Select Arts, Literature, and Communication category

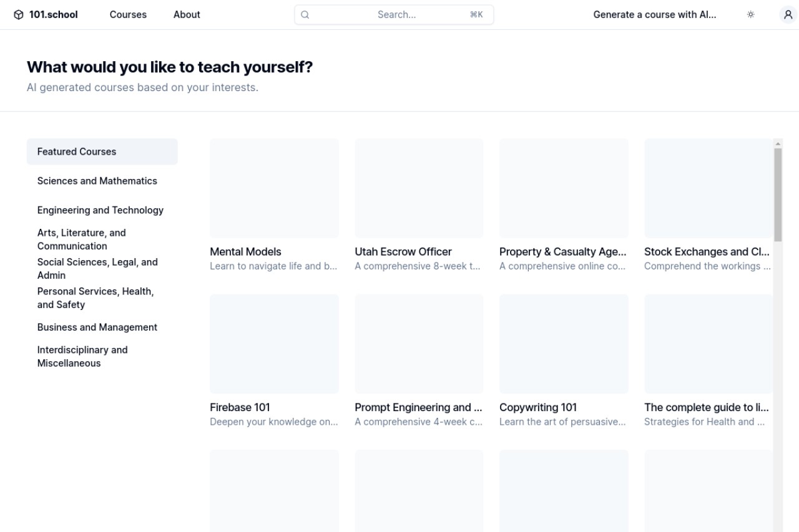click(x=102, y=239)
